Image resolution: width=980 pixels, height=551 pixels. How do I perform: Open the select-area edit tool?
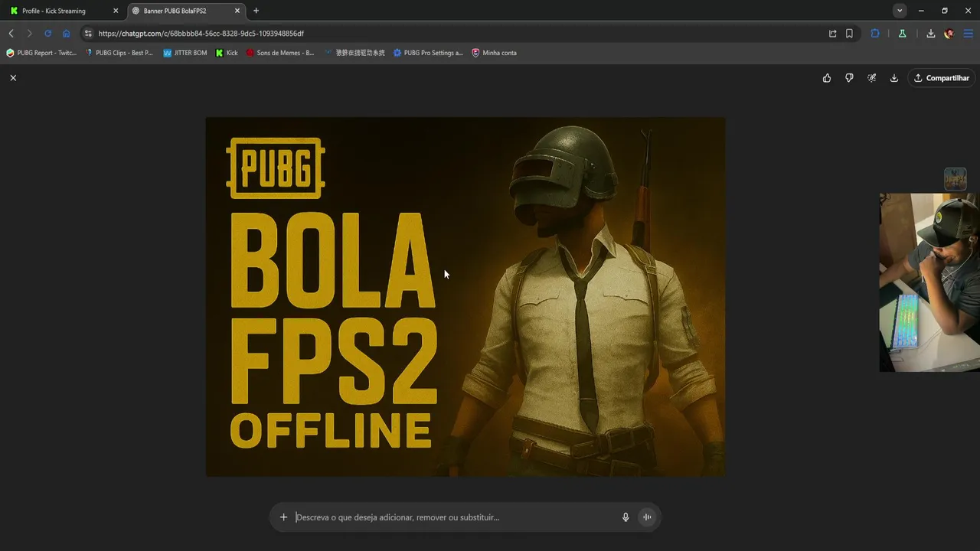pos(871,78)
